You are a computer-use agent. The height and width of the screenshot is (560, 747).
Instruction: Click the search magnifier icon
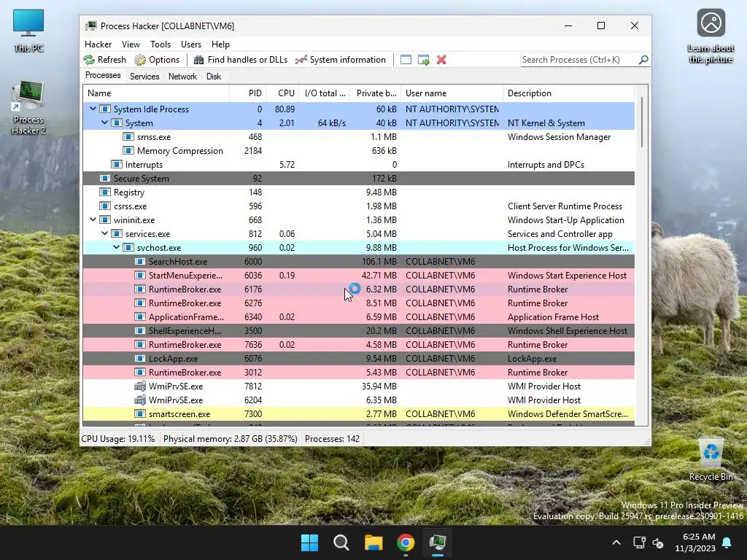click(x=643, y=60)
